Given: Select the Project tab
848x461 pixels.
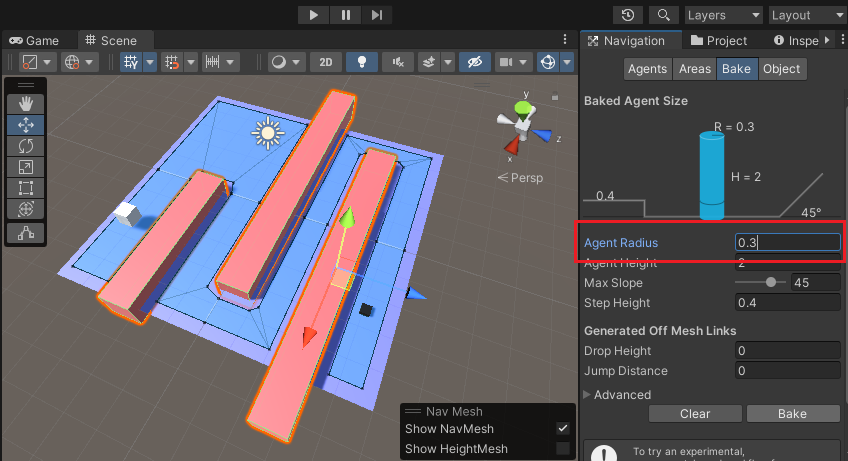Looking at the screenshot, I should [719, 41].
